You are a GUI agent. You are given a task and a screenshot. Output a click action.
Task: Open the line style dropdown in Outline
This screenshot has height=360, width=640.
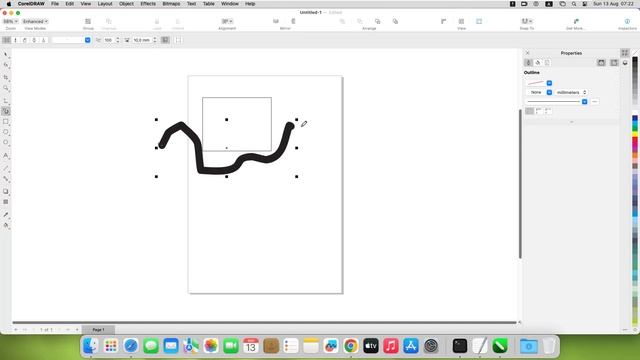[x=584, y=102]
